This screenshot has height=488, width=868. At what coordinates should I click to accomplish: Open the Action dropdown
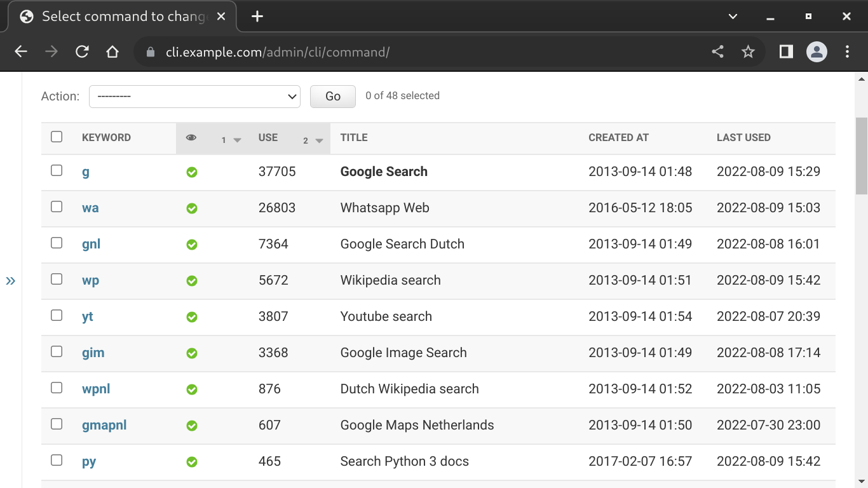pyautogui.click(x=194, y=97)
